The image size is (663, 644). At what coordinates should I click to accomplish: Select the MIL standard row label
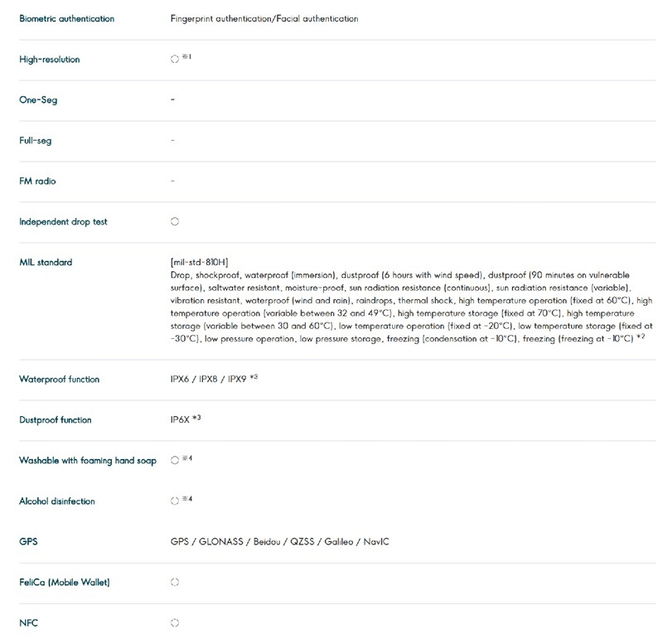46,263
